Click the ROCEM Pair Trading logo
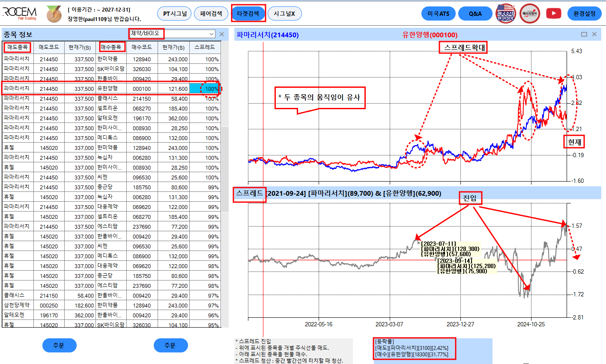606x364 pixels. [20, 13]
